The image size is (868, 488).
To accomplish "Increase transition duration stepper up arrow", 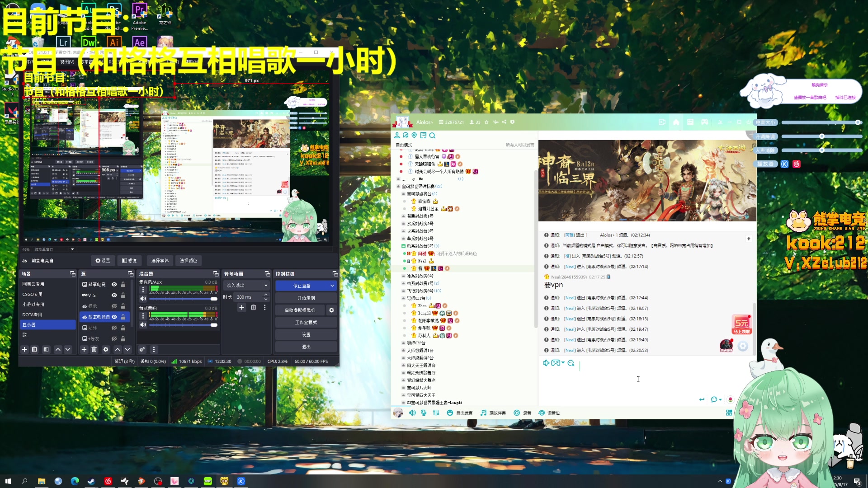I will click(266, 295).
